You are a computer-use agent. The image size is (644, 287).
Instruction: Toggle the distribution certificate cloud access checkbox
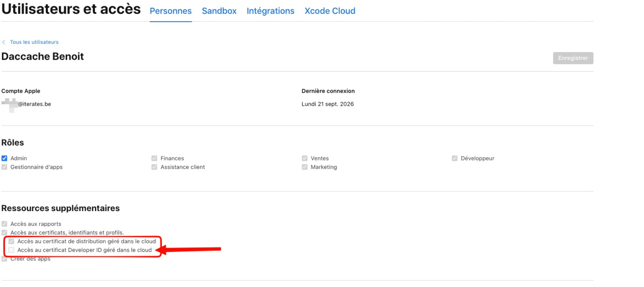click(x=11, y=241)
